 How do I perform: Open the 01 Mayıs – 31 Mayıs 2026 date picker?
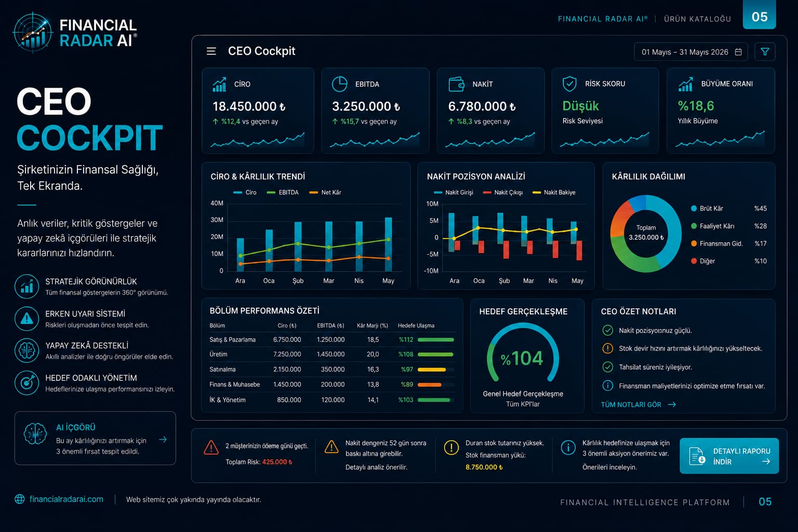pos(691,52)
